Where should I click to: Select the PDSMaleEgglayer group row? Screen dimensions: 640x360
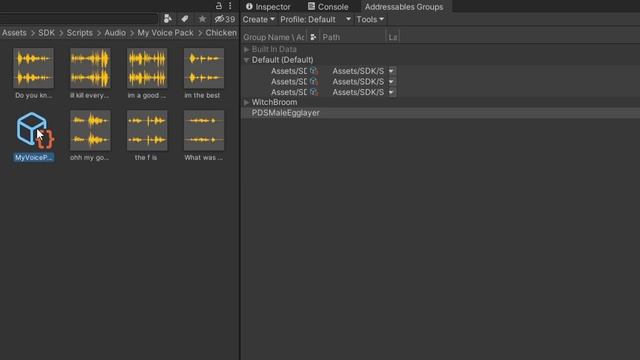(x=440, y=113)
